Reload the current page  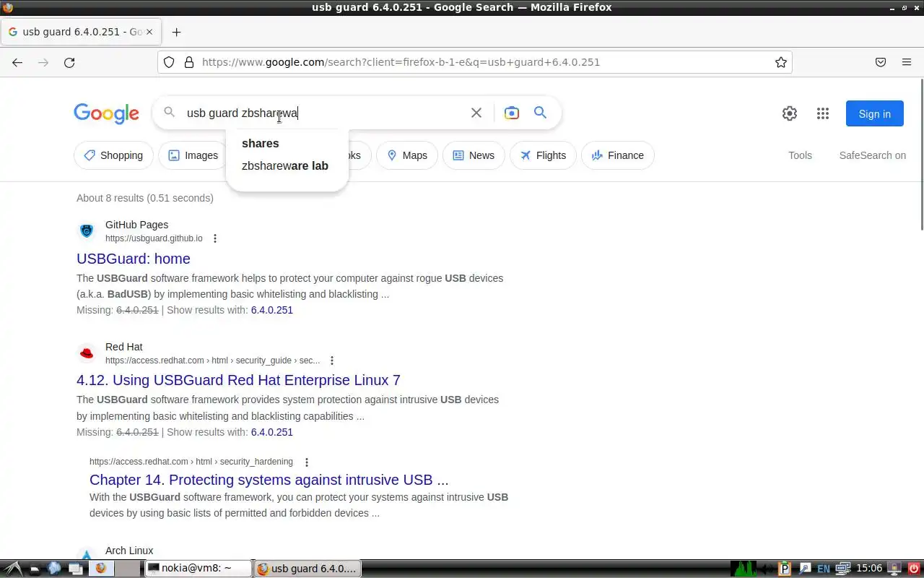pos(69,62)
